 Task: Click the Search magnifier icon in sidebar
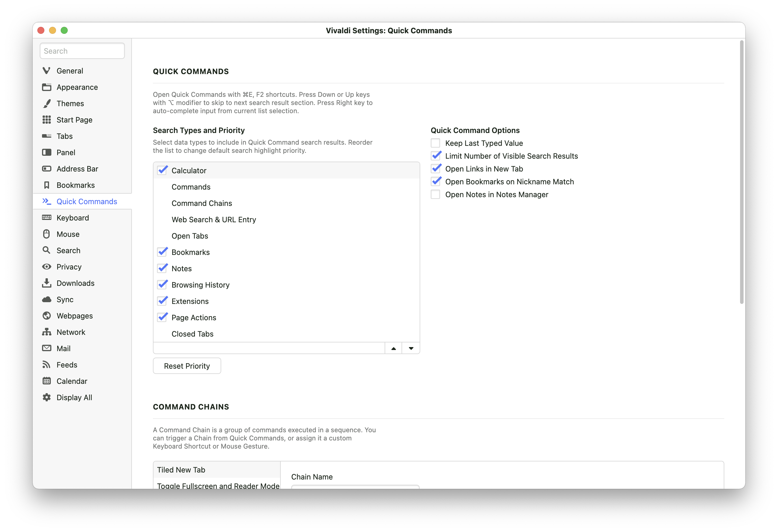(x=46, y=250)
